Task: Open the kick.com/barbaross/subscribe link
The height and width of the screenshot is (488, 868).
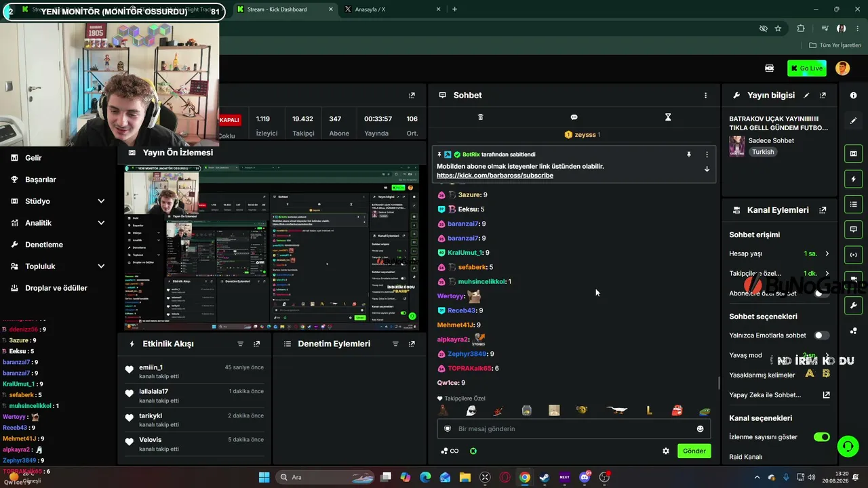Action: [495, 176]
